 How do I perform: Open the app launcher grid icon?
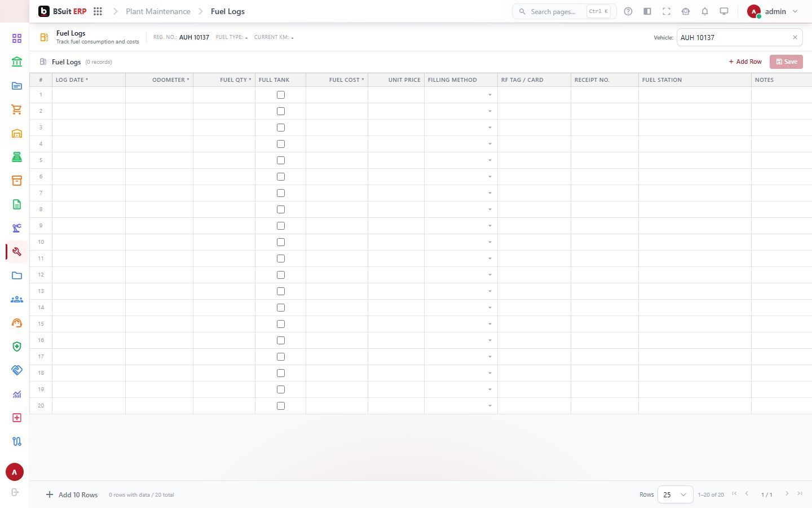coord(98,11)
